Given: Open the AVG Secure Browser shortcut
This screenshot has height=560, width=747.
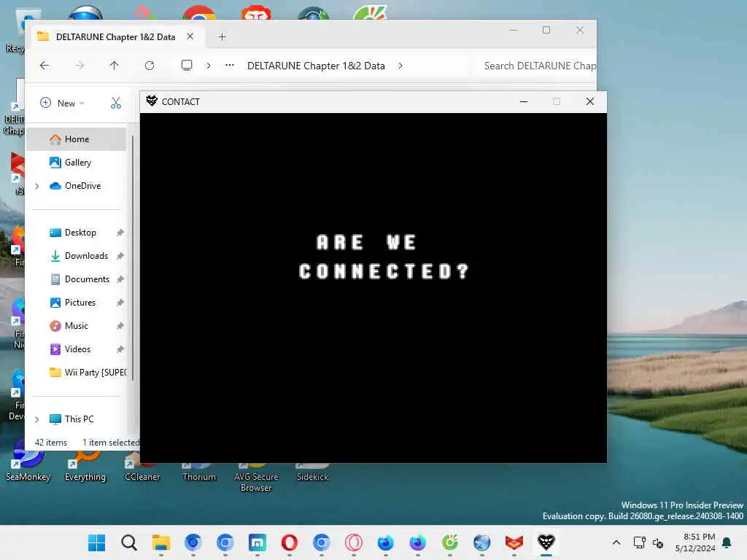Looking at the screenshot, I should pyautogui.click(x=256, y=478).
